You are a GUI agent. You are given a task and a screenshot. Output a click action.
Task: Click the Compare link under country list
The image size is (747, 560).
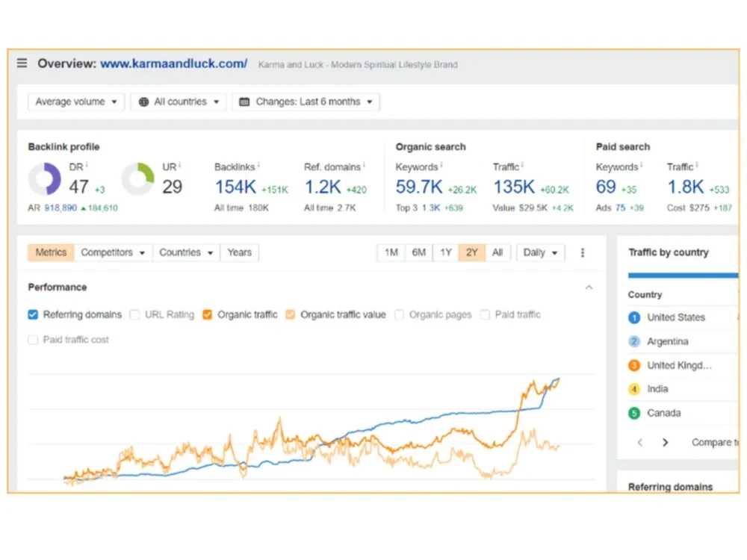tap(715, 442)
